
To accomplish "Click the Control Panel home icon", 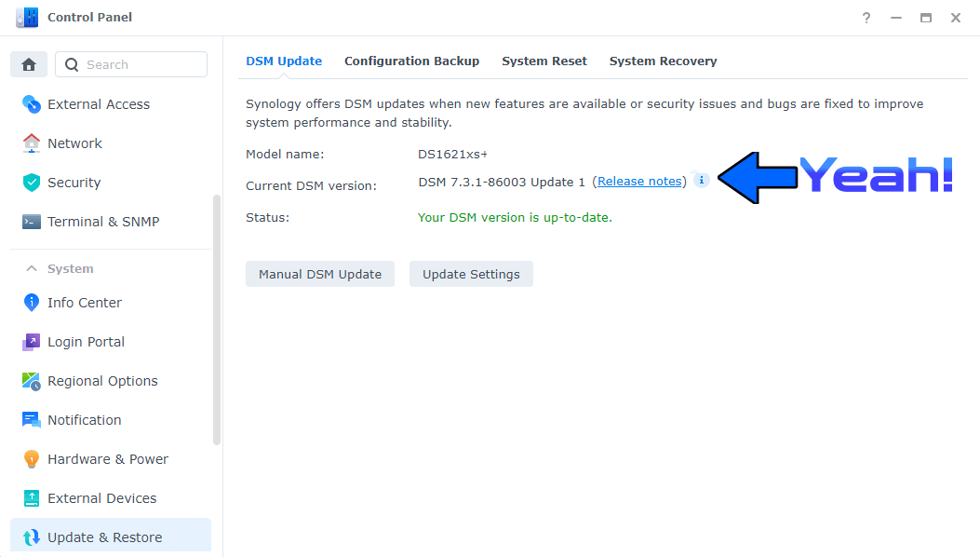I will [28, 63].
